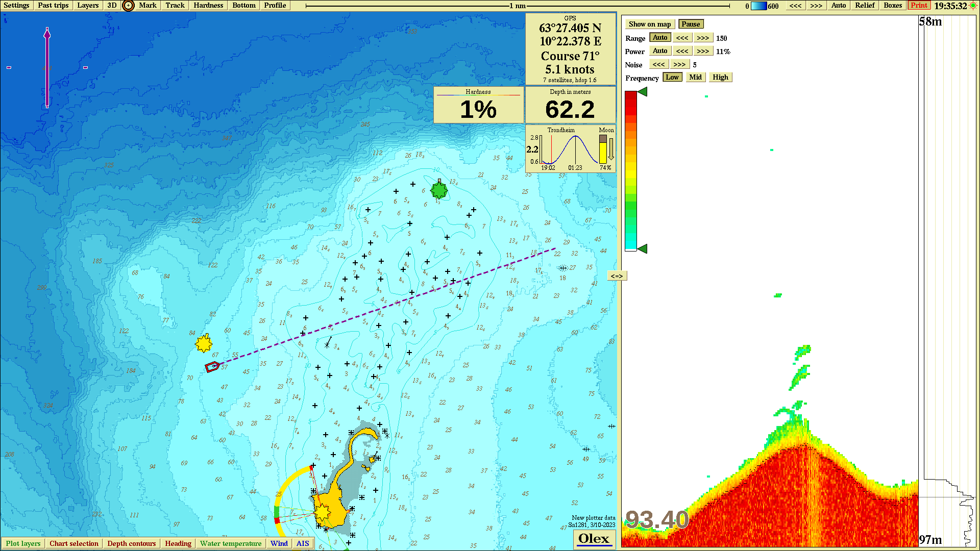The width and height of the screenshot is (980, 551).
Task: Click the Olex logo
Action: coord(594,539)
